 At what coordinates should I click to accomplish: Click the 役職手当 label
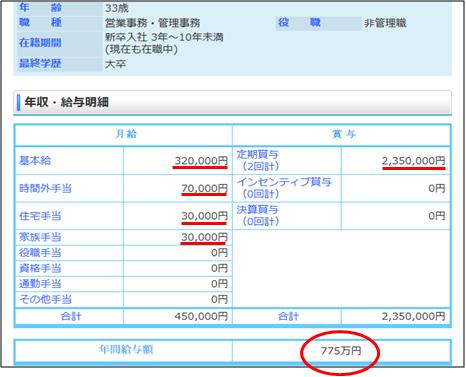pos(40,253)
